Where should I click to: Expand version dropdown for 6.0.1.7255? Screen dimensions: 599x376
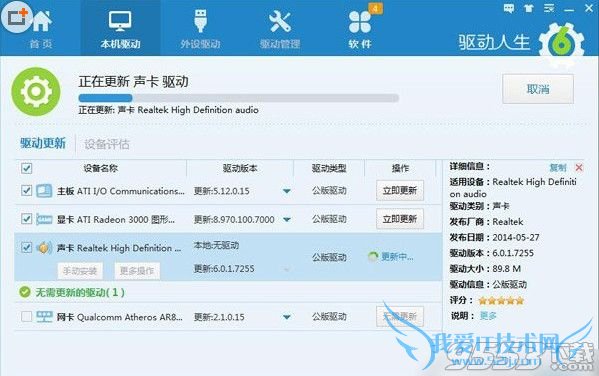coord(287,269)
